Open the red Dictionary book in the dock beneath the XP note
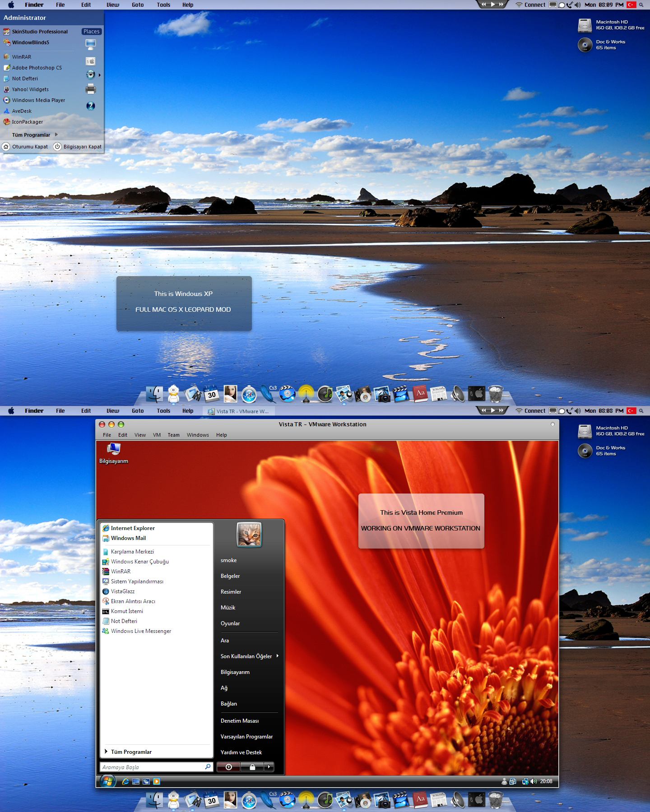 pyautogui.click(x=420, y=393)
